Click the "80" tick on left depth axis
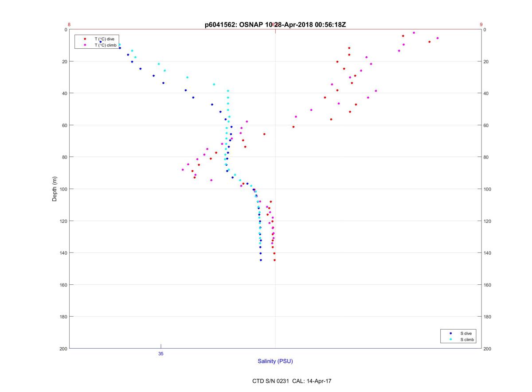The width and height of the screenshot is (532, 392). 64,157
